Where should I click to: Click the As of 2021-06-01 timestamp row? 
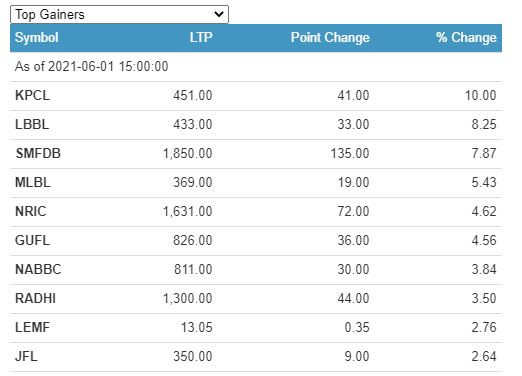coord(256,66)
